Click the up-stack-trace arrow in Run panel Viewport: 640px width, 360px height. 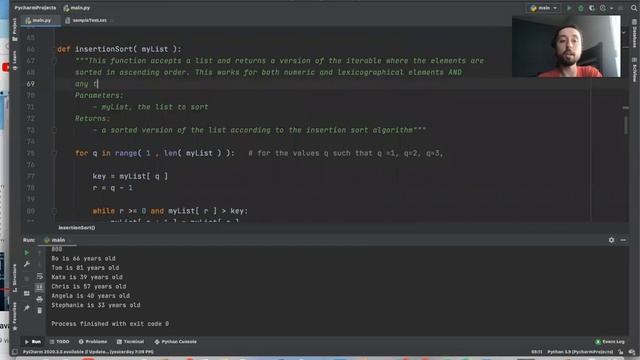40,253
